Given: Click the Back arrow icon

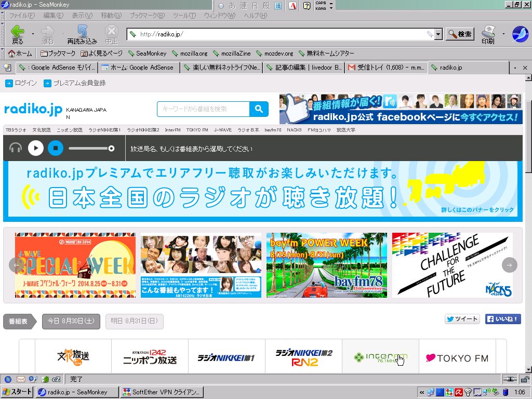Looking at the screenshot, I should [x=17, y=32].
